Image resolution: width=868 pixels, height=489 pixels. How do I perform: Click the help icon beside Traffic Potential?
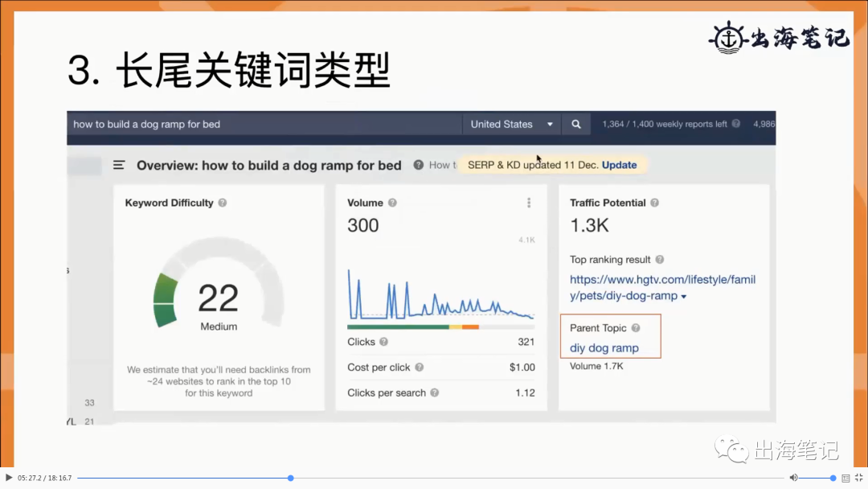655,203
